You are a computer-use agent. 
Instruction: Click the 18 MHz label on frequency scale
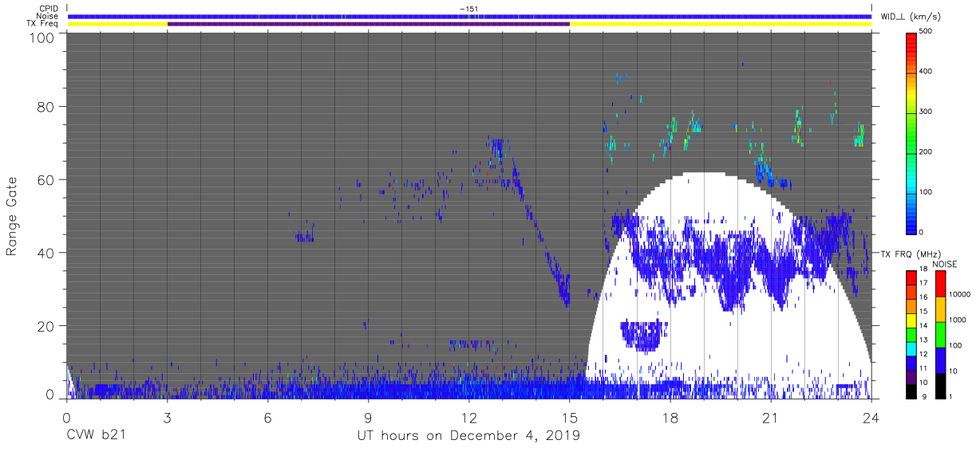[x=924, y=269]
